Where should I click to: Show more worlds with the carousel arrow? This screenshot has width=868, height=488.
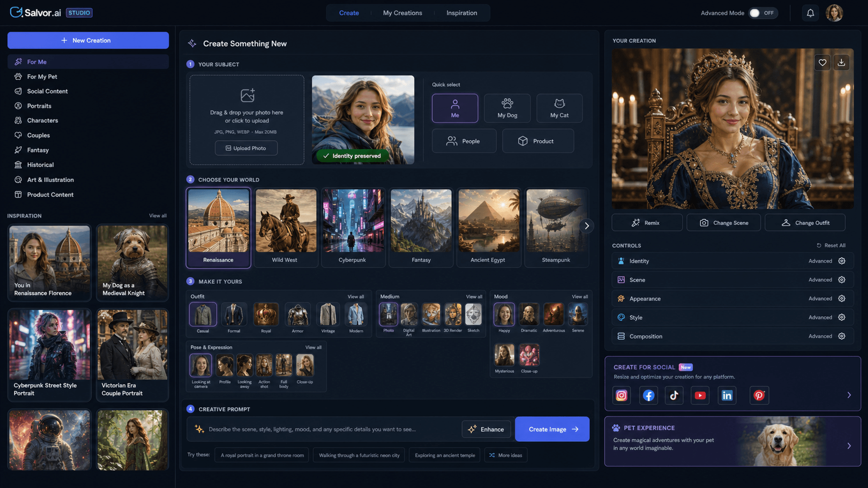pyautogui.click(x=587, y=226)
